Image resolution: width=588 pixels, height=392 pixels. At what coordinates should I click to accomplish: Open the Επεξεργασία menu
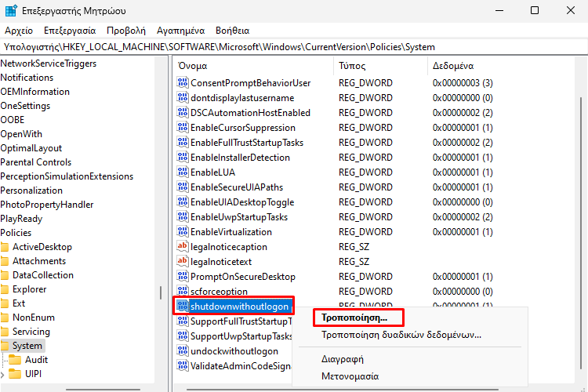(70, 31)
